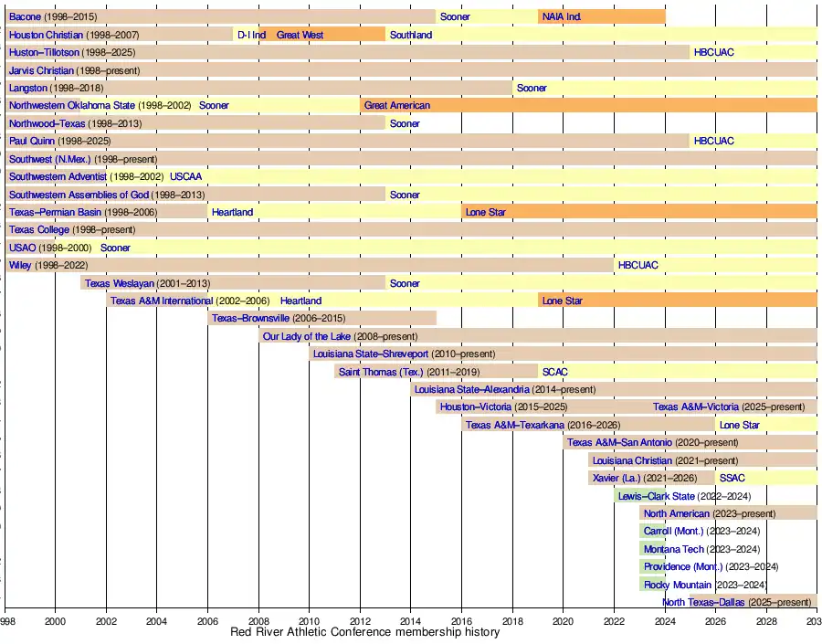The width and height of the screenshot is (822, 644).
Task: Open the Lewis–Clark State link
Action: point(657,497)
